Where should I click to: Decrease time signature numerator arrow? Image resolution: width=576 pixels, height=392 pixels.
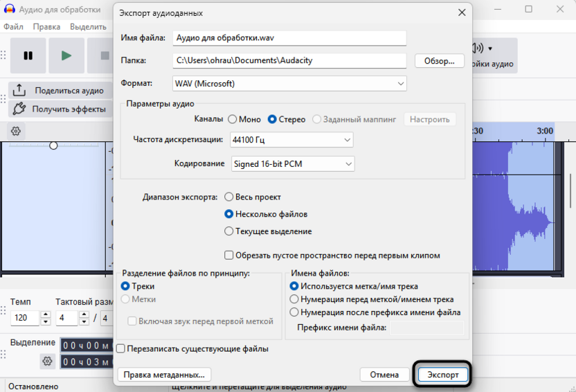click(x=84, y=322)
